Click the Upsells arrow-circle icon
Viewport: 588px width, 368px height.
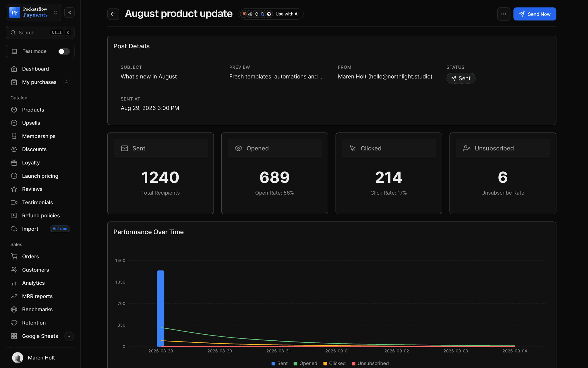[x=14, y=123]
